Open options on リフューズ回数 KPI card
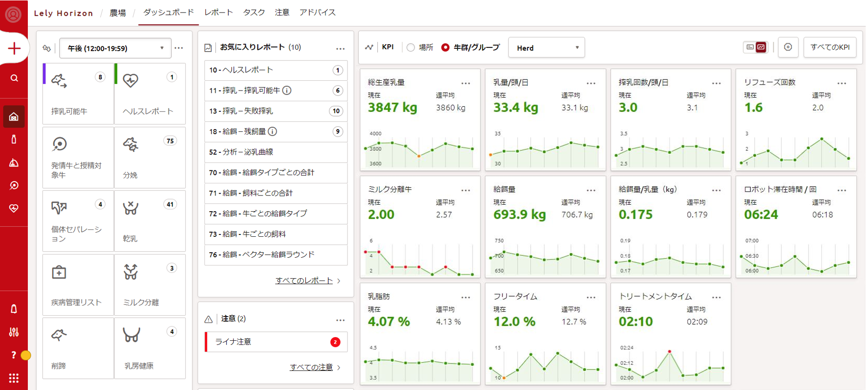Screen dimensions: 868x390 click(x=842, y=83)
